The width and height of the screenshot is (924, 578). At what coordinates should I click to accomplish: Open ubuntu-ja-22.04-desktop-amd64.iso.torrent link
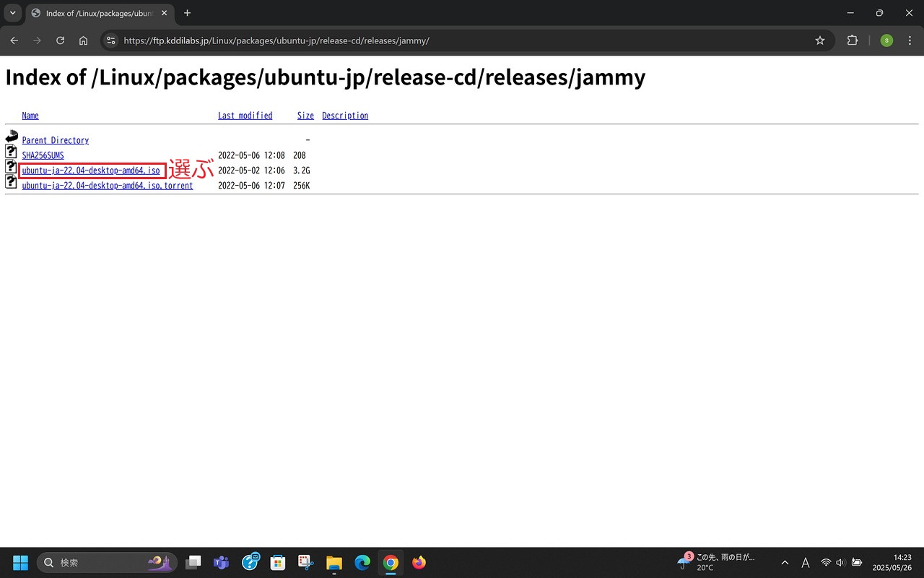(108, 186)
